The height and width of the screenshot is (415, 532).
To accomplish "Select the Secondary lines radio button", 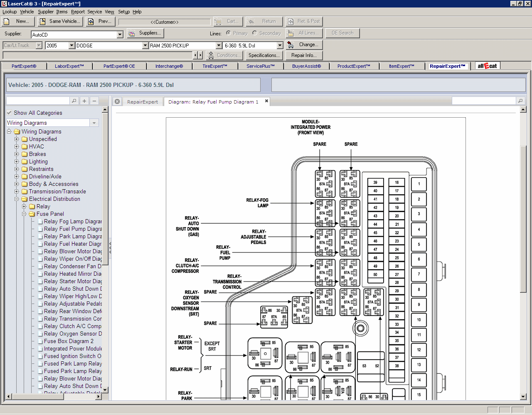I will pyautogui.click(x=254, y=33).
